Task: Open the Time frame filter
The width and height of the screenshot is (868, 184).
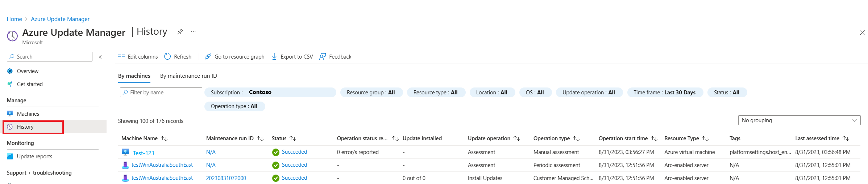Action: (x=664, y=93)
